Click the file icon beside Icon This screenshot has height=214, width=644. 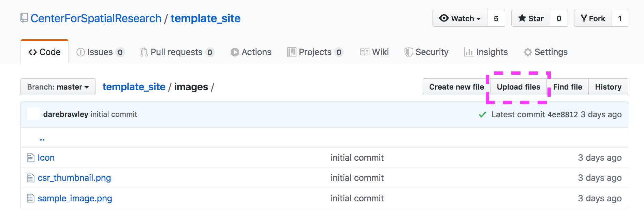31,158
